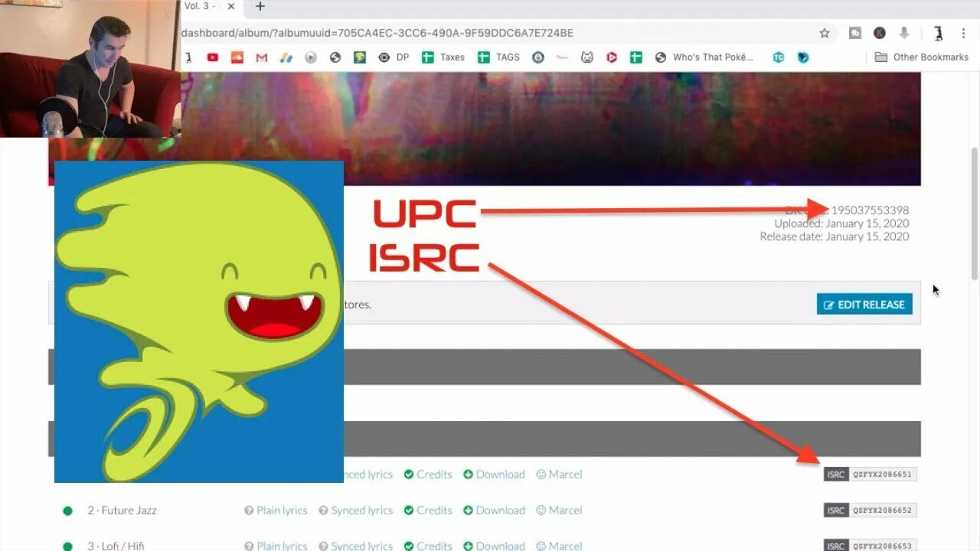Click the green status dot for Future Jazz
This screenshot has height=551, width=980.
click(x=67, y=510)
